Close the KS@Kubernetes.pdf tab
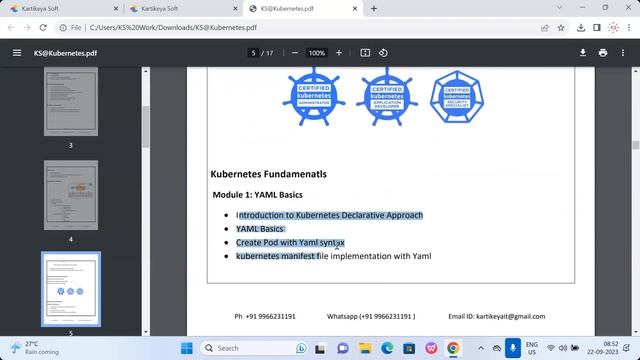 click(x=355, y=9)
